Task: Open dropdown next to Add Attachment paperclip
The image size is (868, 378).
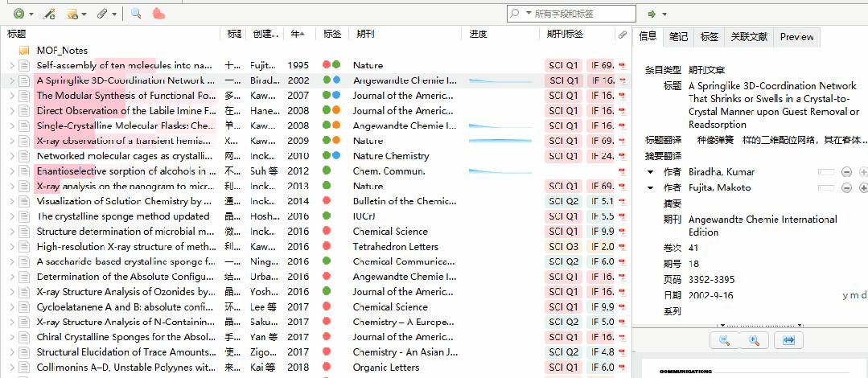Action: 114,14
